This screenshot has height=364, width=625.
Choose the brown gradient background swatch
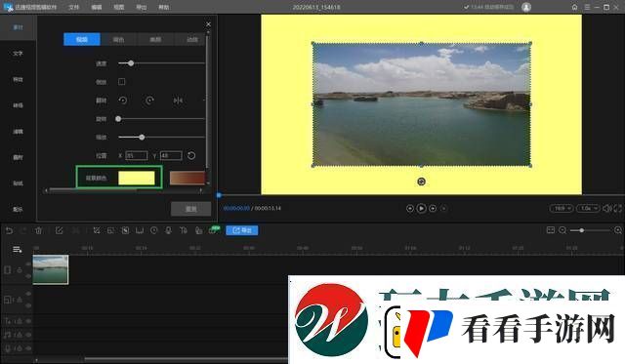(x=187, y=178)
